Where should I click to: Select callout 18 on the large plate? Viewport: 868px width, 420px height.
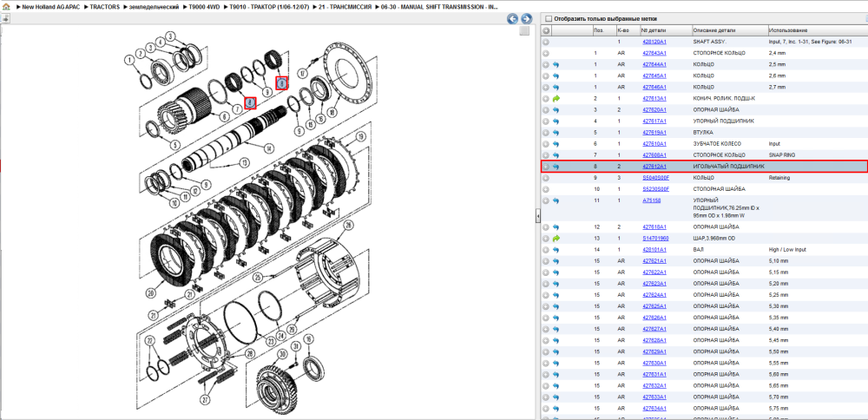[332, 112]
